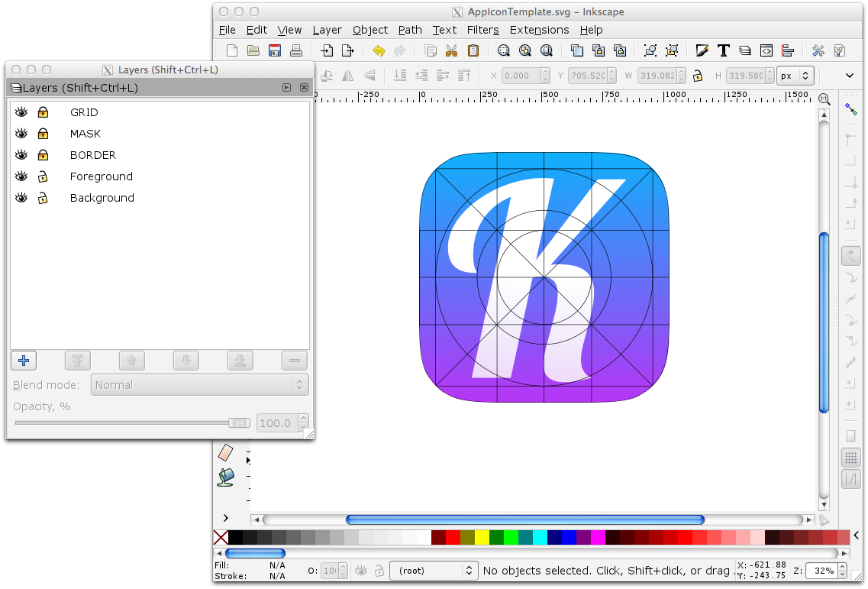Unlock the GRID layer
868x589 pixels.
[43, 112]
